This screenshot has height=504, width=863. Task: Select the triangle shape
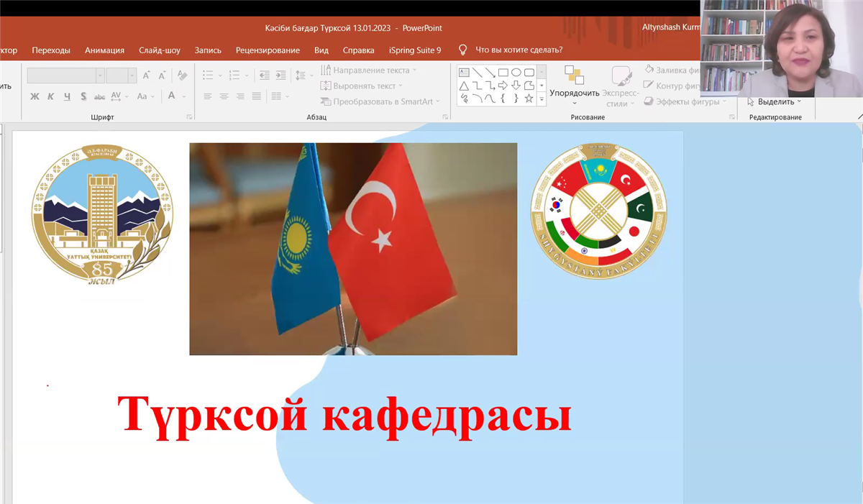pyautogui.click(x=464, y=86)
